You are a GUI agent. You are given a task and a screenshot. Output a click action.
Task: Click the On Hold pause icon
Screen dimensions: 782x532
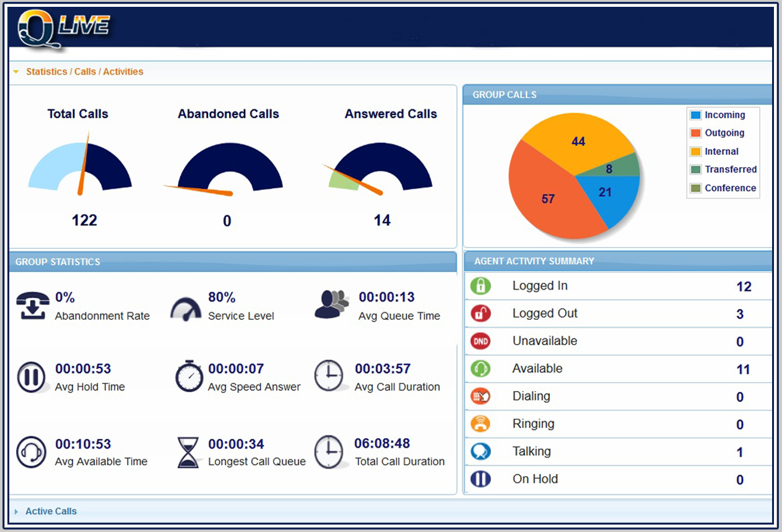pyautogui.click(x=480, y=479)
